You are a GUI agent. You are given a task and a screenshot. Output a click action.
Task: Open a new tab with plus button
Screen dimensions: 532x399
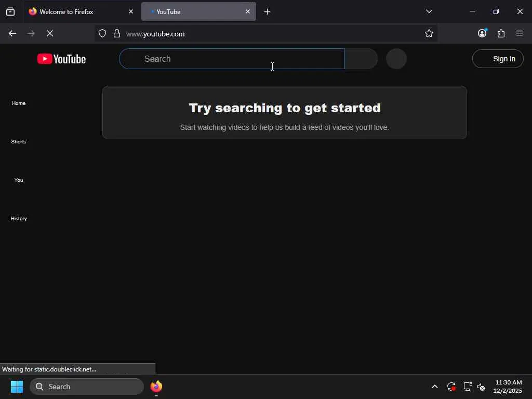[268, 12]
